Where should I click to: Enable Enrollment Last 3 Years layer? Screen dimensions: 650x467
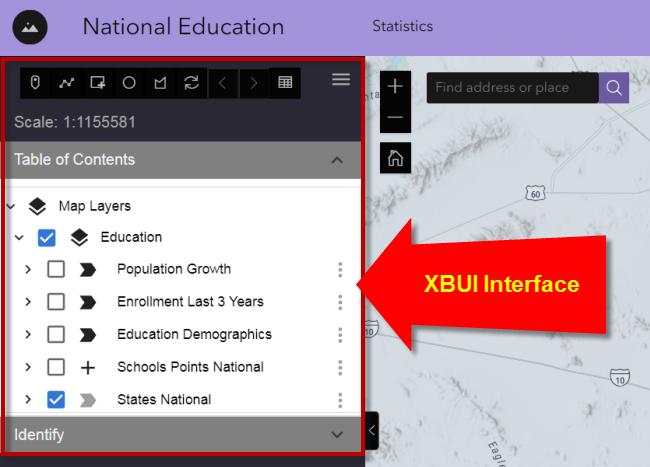click(x=56, y=302)
